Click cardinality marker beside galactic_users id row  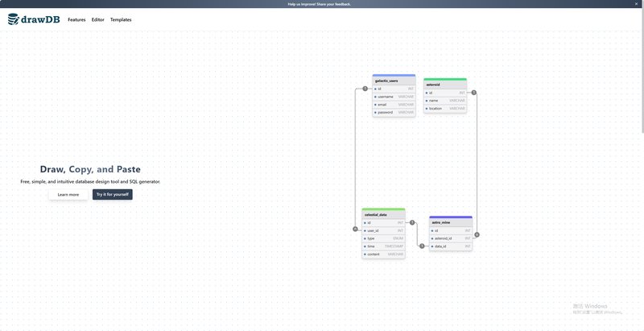coord(365,89)
